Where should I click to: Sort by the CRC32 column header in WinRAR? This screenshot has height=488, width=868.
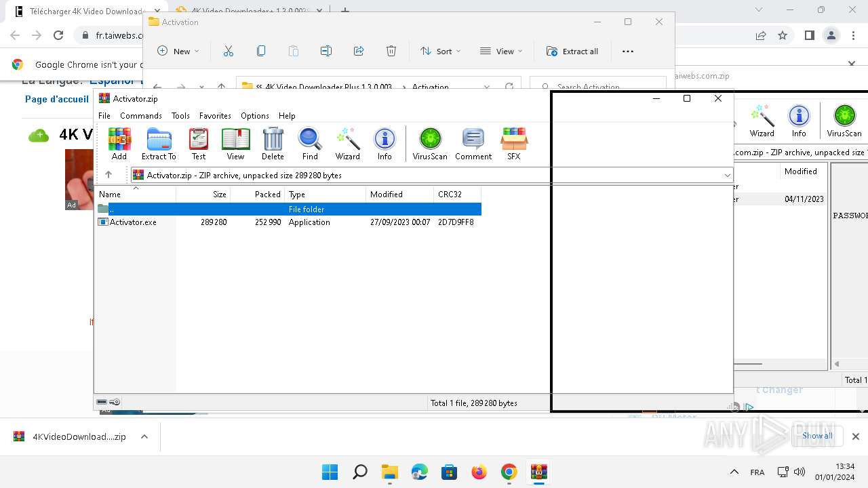[458, 195]
